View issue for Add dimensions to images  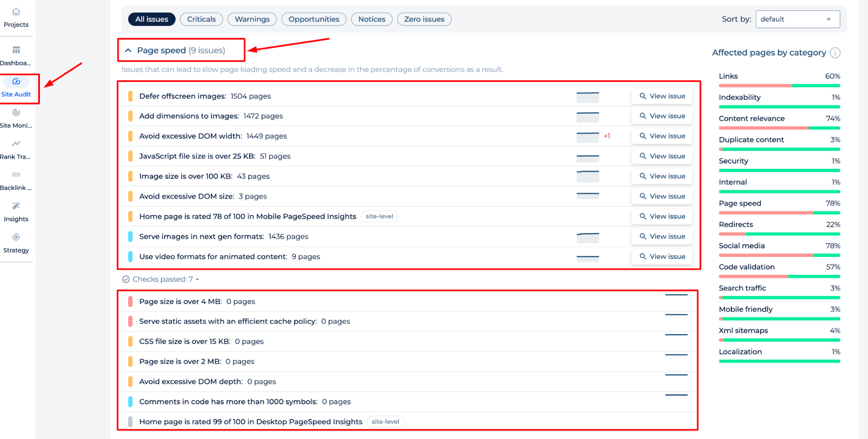pos(662,116)
